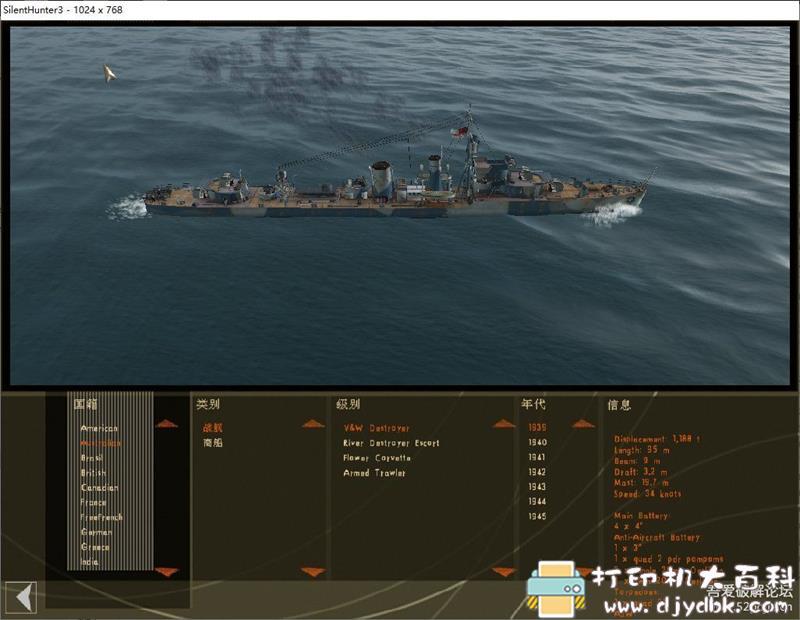The width and height of the screenshot is (800, 620).
Task: Click the Mast: 19.7 m info line
Action: click(641, 483)
